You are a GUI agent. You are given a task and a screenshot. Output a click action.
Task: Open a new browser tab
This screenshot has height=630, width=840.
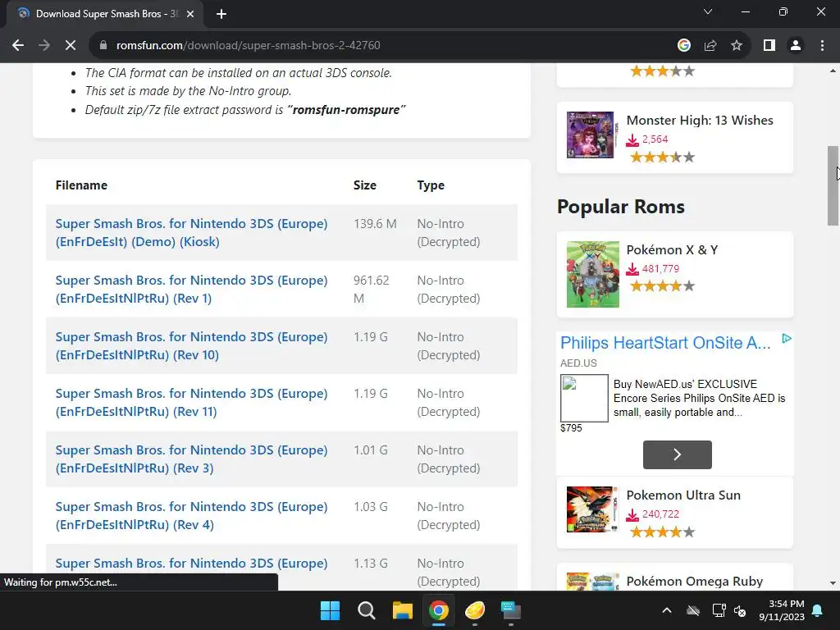[221, 14]
